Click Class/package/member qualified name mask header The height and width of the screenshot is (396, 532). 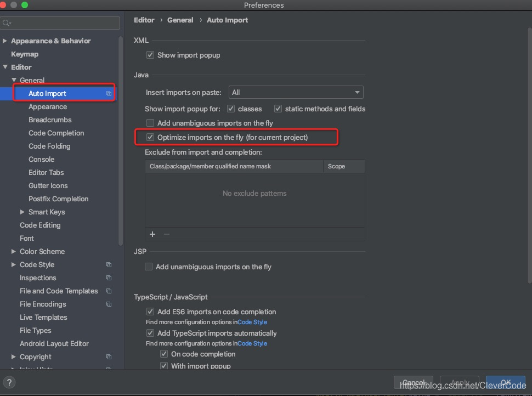[x=234, y=166]
